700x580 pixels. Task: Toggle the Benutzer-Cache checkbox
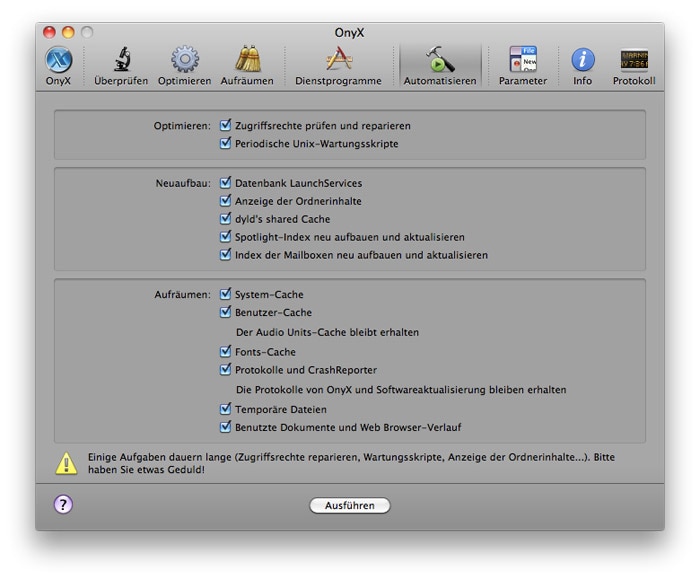[225, 312]
